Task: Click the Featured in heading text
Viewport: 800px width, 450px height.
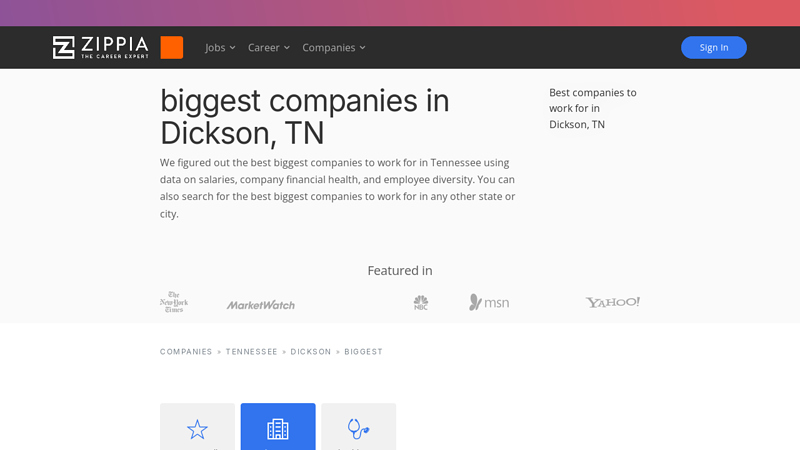Action: click(x=400, y=270)
